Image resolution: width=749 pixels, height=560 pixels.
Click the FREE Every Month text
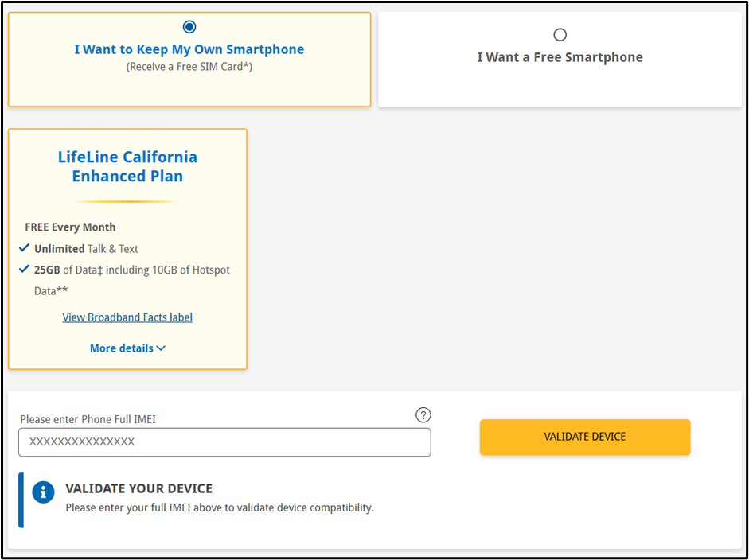[70, 227]
